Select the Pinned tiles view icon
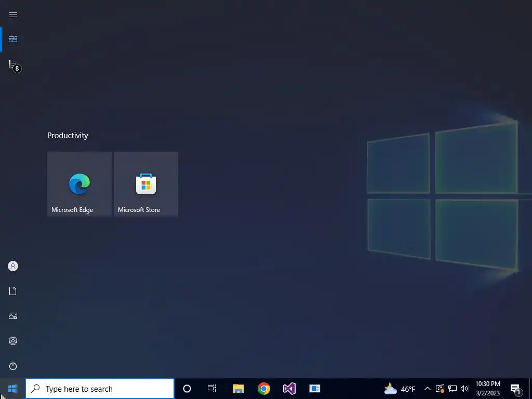532x399 pixels. coord(13,39)
